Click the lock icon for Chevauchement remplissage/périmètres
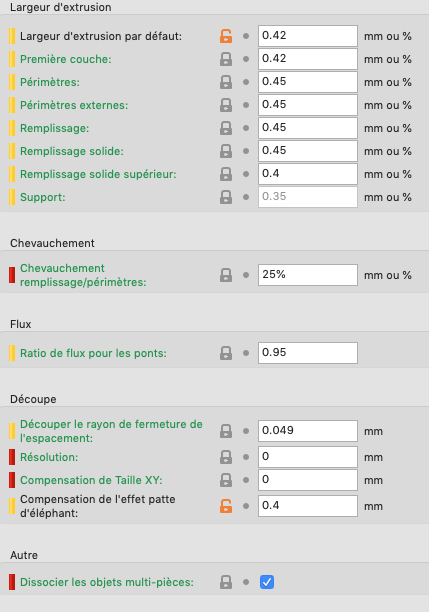This screenshot has width=429, height=612. coord(226,275)
